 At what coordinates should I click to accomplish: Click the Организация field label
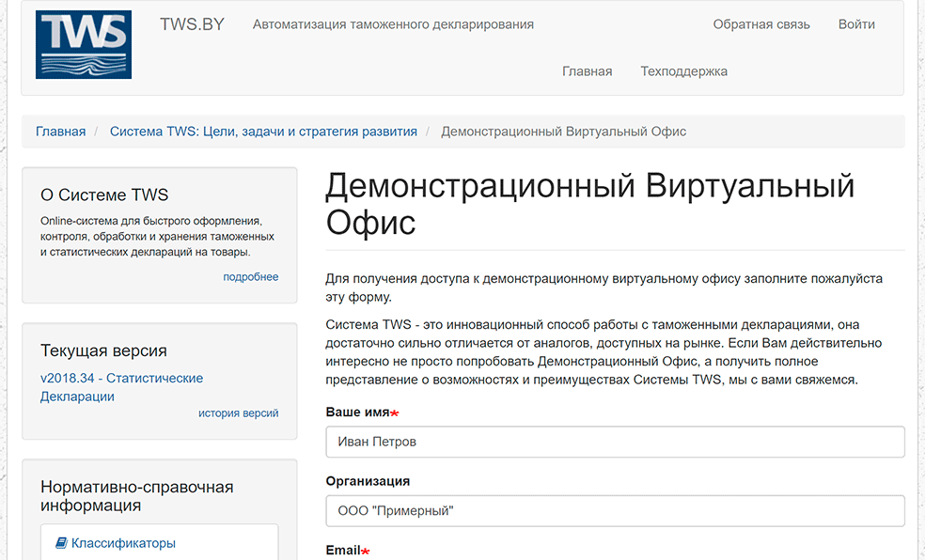click(368, 481)
